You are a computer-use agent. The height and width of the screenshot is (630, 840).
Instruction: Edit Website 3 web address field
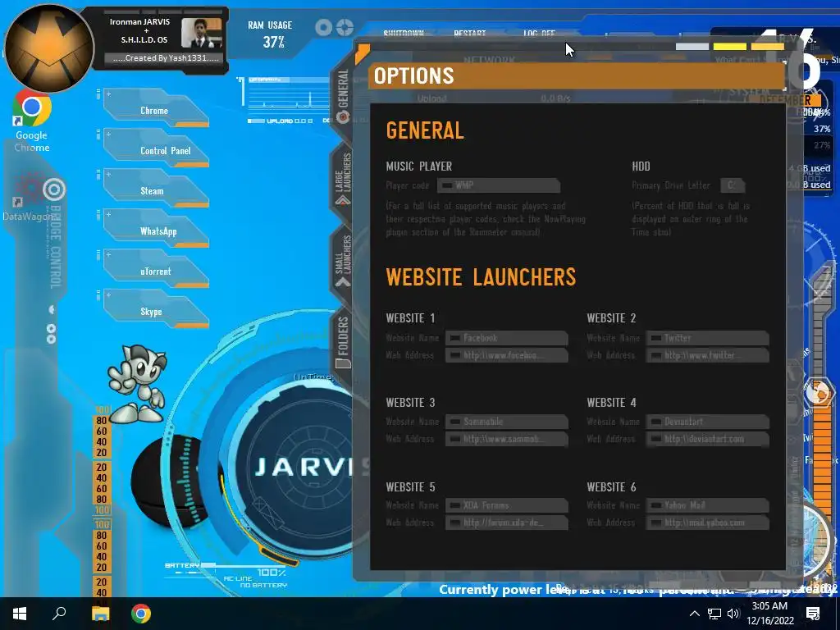pyautogui.click(x=507, y=439)
